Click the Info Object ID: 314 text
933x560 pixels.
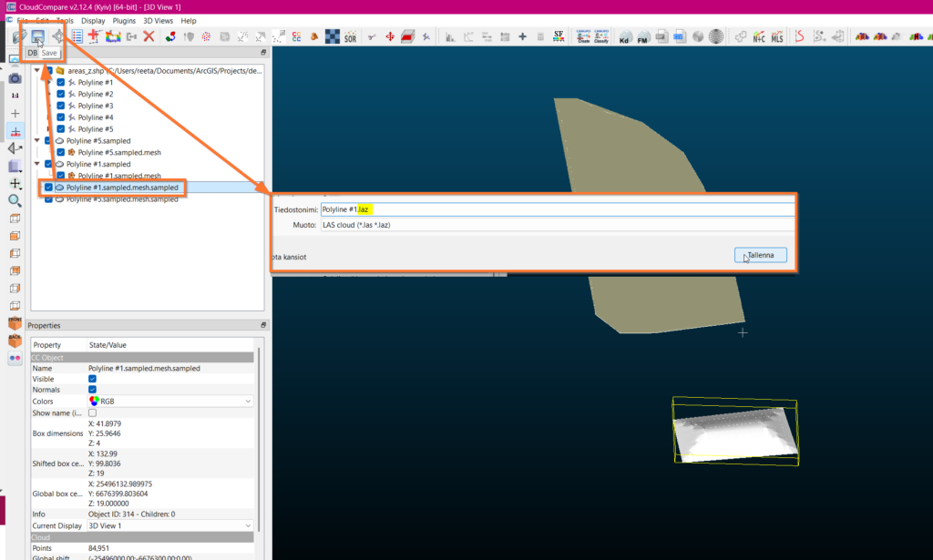131,514
